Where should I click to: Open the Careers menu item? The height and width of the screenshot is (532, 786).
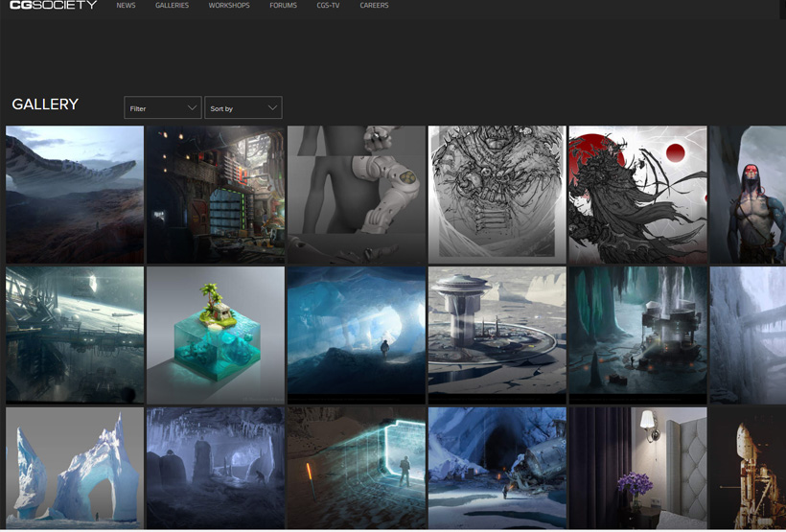(x=374, y=6)
